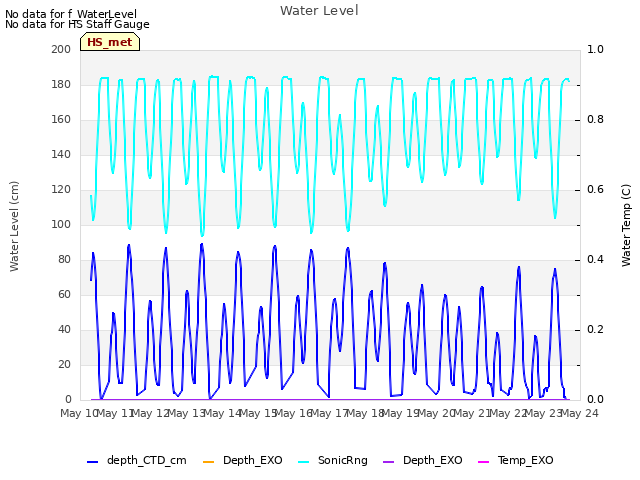The height and width of the screenshot is (480, 640).
Task: Click the 'No data for HS Staff Gauge' message
Action: (x=77, y=24)
